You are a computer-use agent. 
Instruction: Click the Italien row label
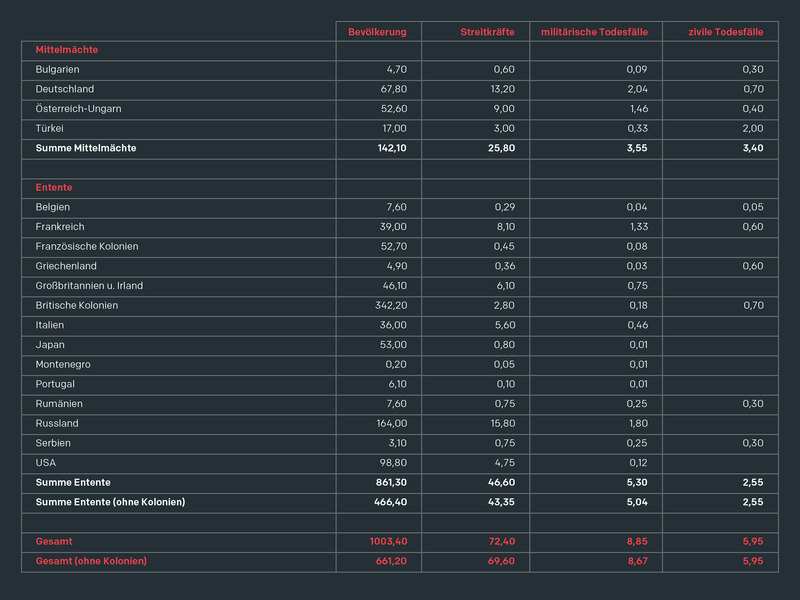[49, 325]
